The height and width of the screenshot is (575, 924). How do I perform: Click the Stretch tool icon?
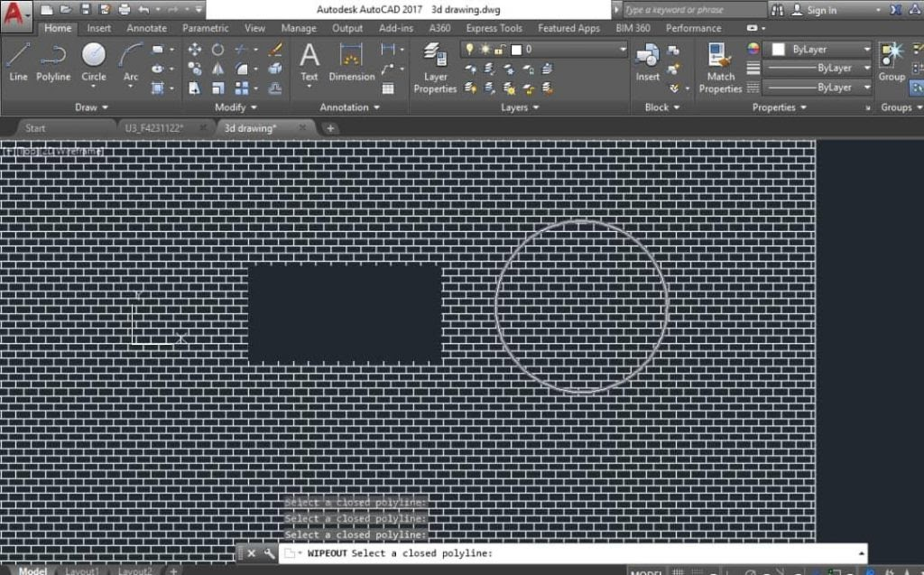tap(195, 88)
